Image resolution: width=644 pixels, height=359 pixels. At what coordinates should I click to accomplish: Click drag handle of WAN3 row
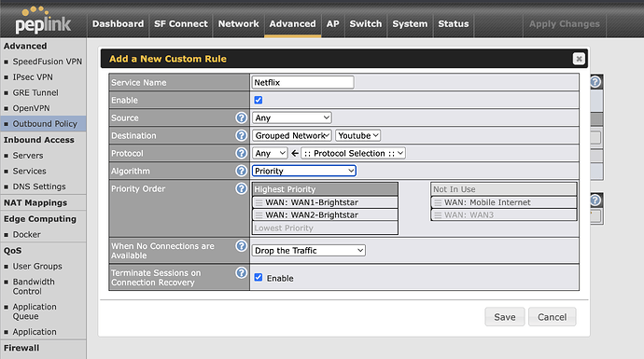tap(438, 215)
